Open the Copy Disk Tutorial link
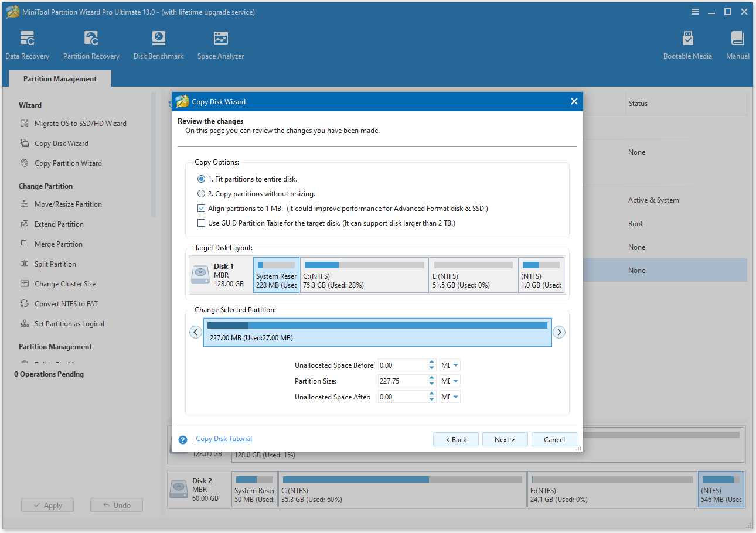Screen dimensions: 756x533 [223, 438]
